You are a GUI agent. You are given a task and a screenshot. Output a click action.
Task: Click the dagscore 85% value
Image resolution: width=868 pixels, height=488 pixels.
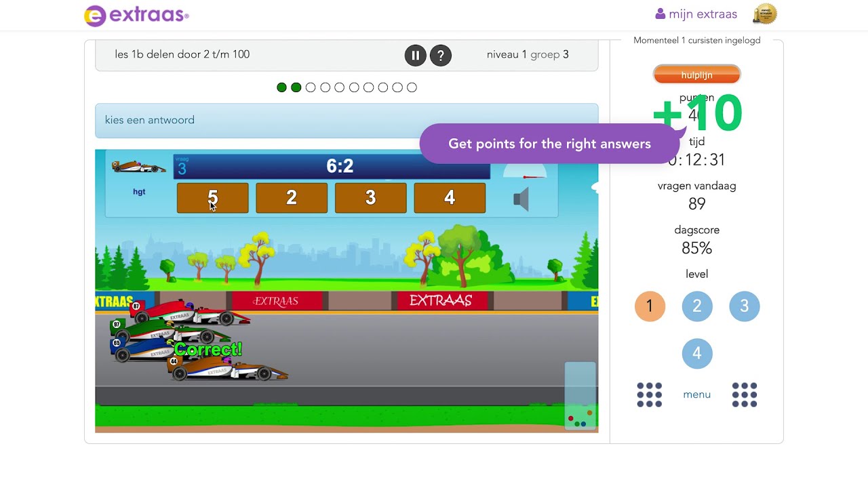697,248
